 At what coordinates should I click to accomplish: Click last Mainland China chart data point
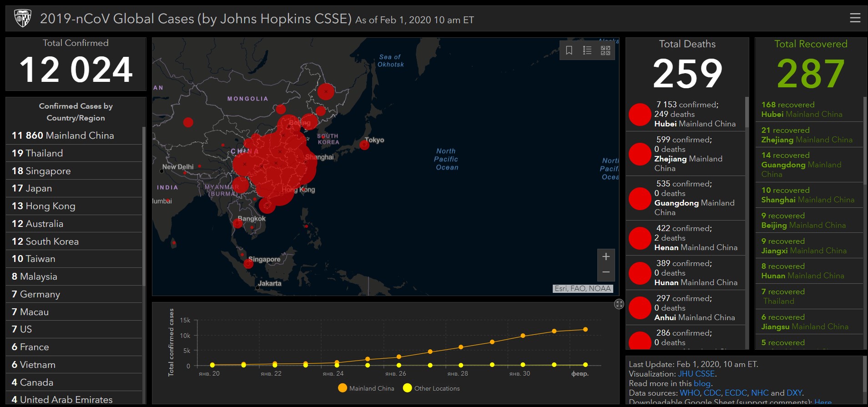(x=585, y=329)
